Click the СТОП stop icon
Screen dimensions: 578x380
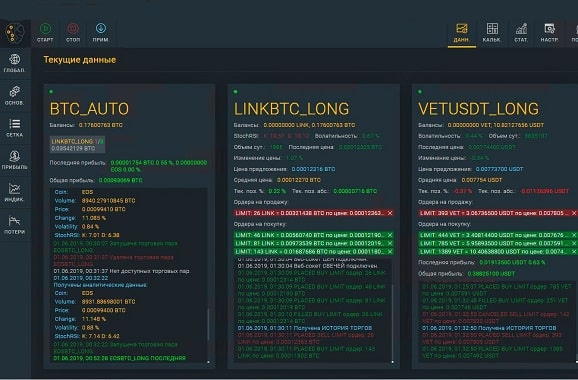(73, 33)
